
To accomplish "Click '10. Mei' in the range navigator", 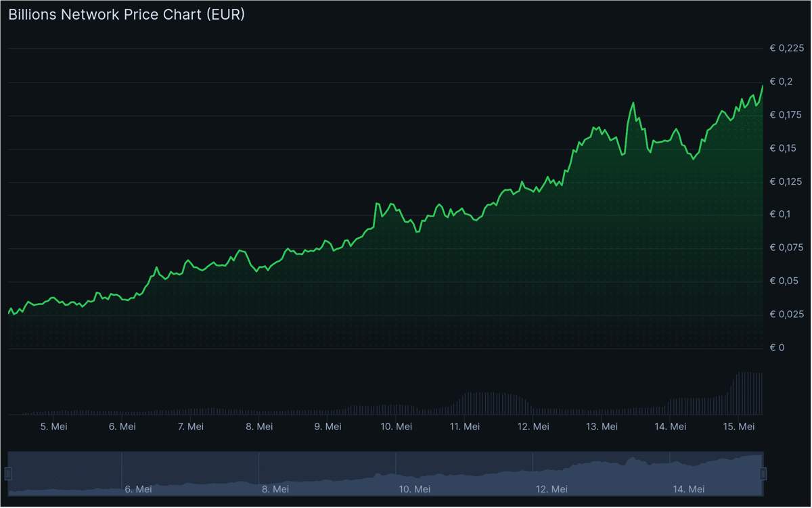I will point(415,489).
